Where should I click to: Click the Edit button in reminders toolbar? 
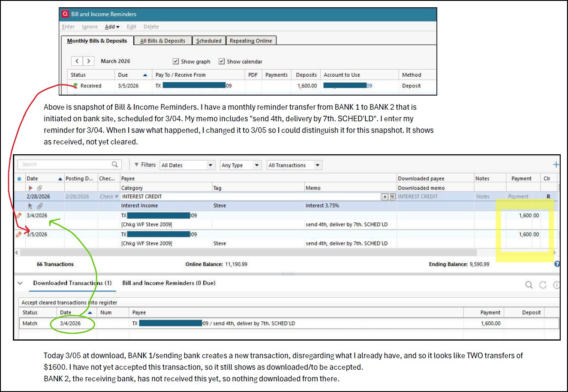click(x=132, y=27)
